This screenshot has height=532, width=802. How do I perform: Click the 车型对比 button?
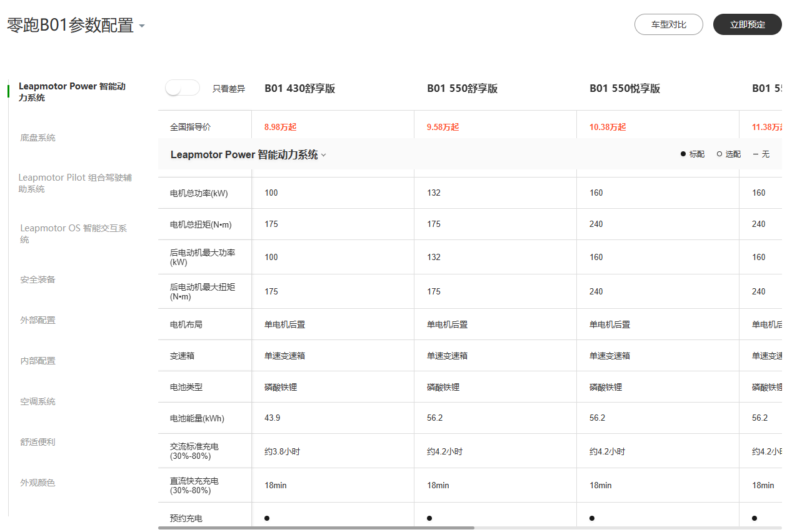(669, 24)
